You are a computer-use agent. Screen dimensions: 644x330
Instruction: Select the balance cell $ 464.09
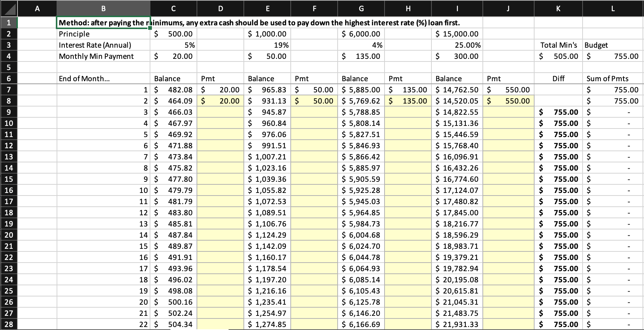pyautogui.click(x=173, y=101)
